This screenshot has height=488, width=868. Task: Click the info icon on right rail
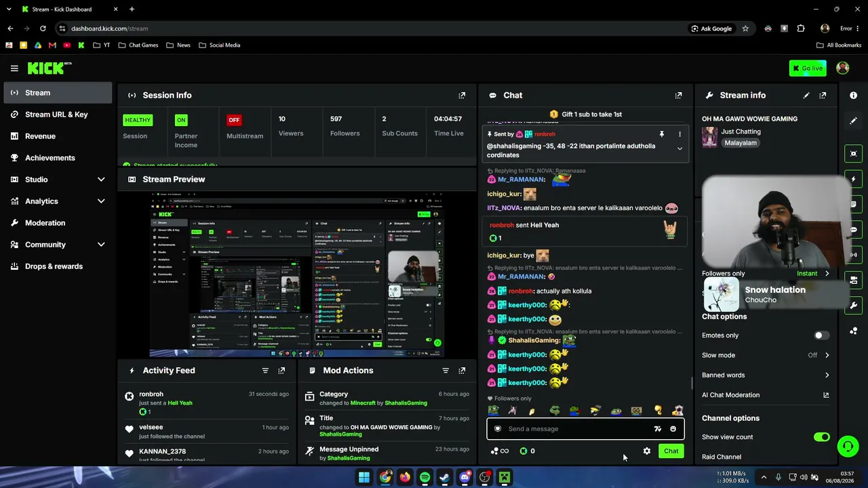853,96
